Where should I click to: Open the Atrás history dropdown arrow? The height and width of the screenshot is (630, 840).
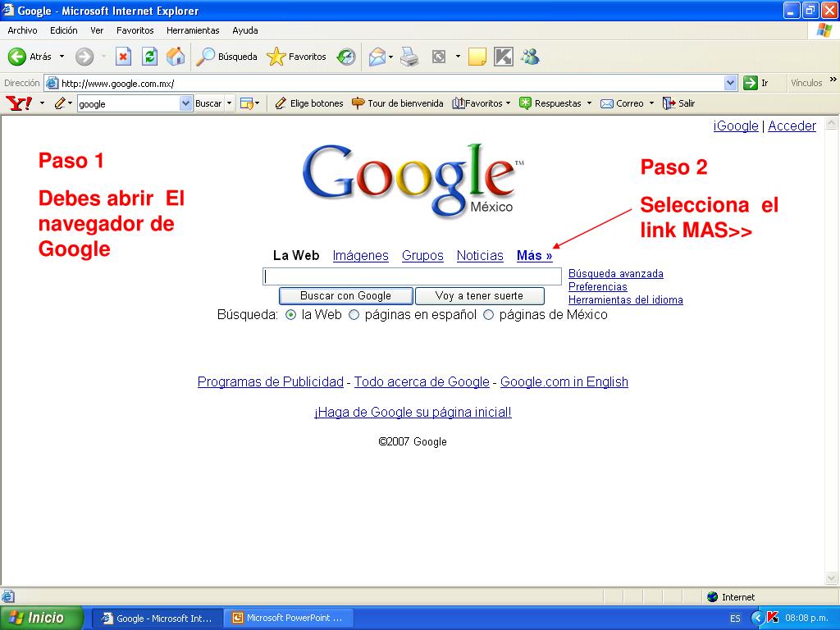pos(62,57)
